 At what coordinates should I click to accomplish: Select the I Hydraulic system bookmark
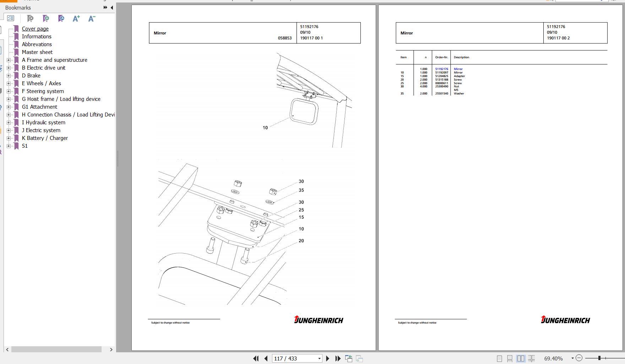point(44,123)
